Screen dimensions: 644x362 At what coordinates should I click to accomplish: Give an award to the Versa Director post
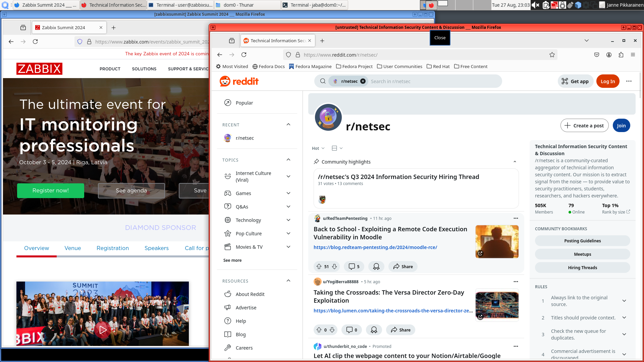[x=374, y=329]
